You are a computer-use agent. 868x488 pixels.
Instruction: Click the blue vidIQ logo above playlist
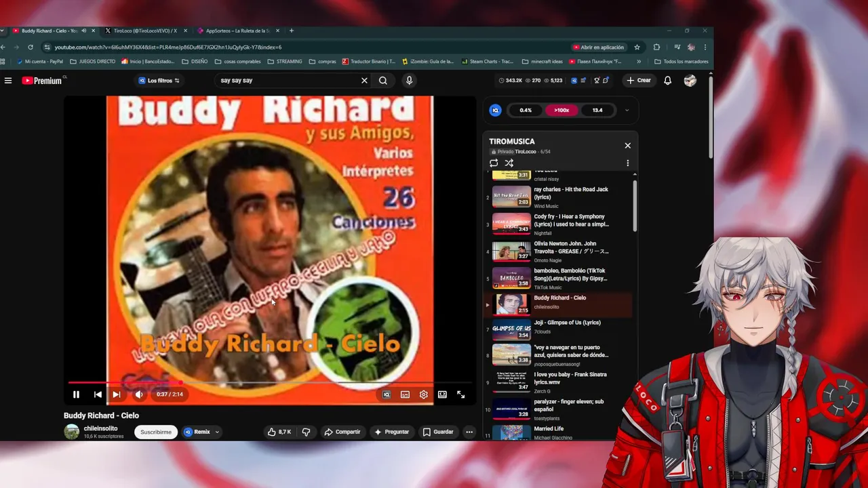coord(495,110)
